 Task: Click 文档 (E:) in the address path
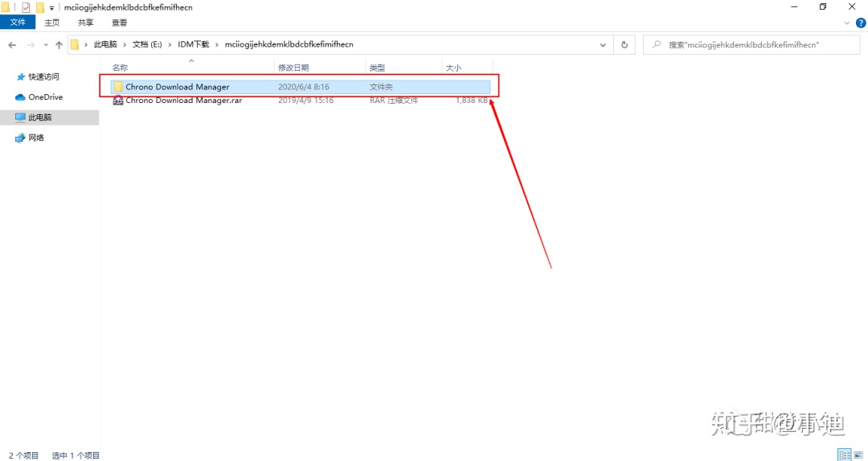click(x=147, y=44)
